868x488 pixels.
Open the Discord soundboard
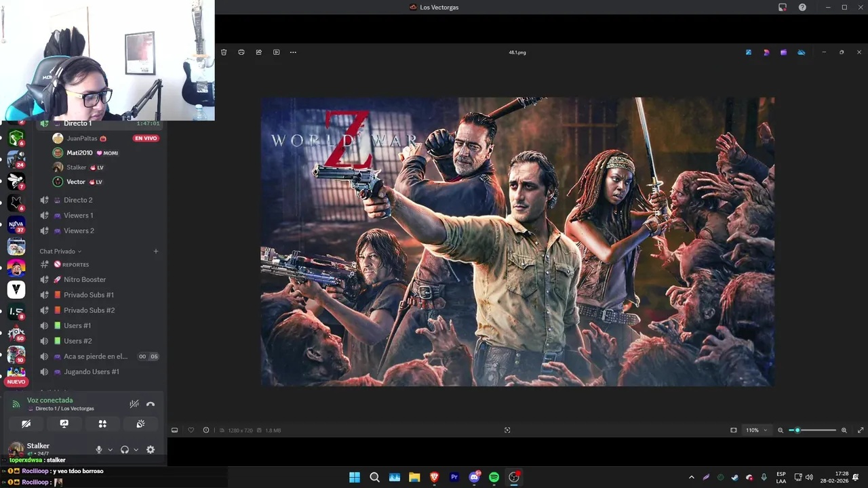[x=140, y=424]
